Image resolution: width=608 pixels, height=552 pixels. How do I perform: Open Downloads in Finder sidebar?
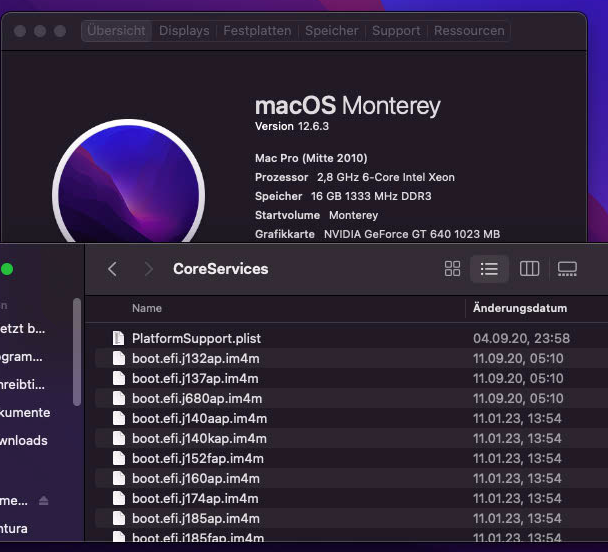(24, 440)
